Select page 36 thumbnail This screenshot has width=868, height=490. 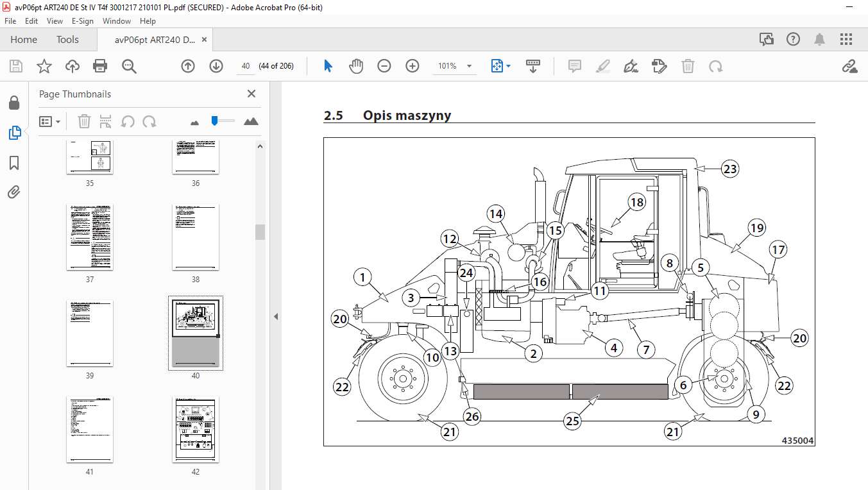tap(195, 156)
